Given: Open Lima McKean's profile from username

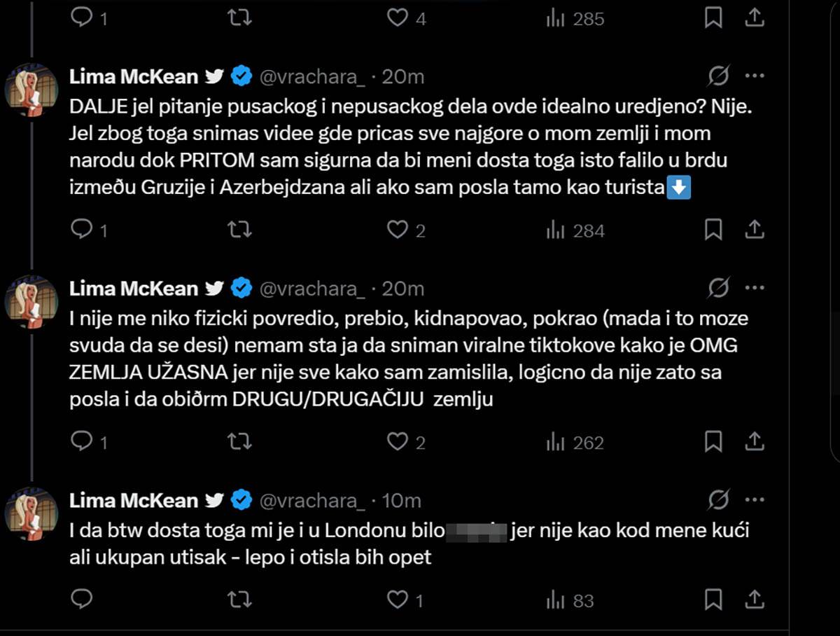Looking at the screenshot, I should click(133, 78).
